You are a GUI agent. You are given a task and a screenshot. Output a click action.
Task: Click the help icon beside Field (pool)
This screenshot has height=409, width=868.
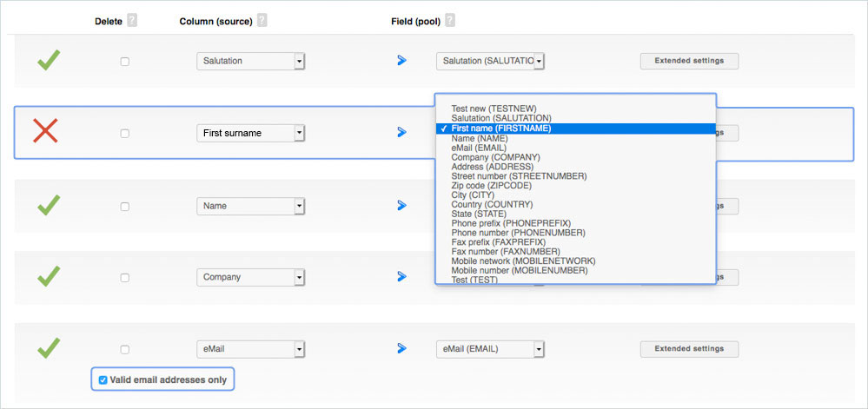point(450,21)
